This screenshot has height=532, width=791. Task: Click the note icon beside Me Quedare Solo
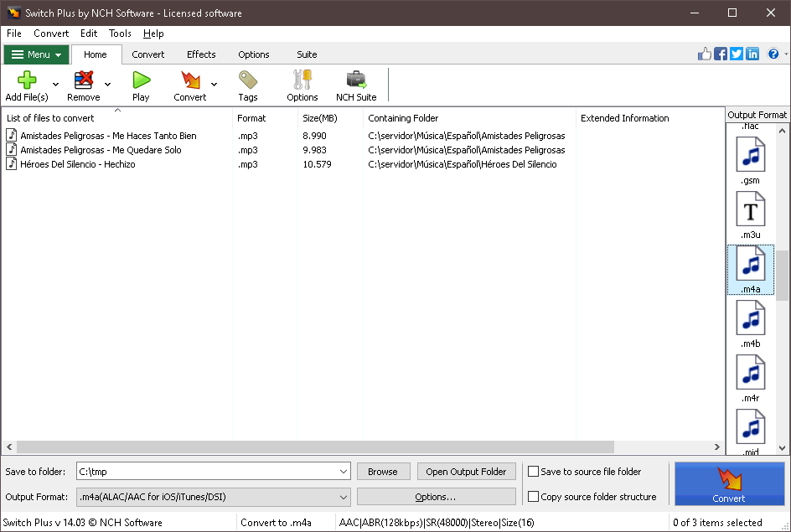pyautogui.click(x=12, y=149)
